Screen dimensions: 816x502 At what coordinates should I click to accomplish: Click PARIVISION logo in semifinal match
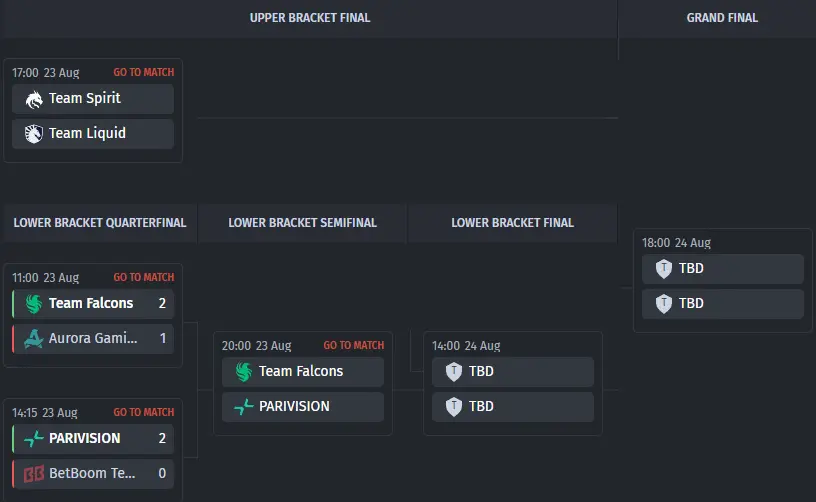coord(244,406)
